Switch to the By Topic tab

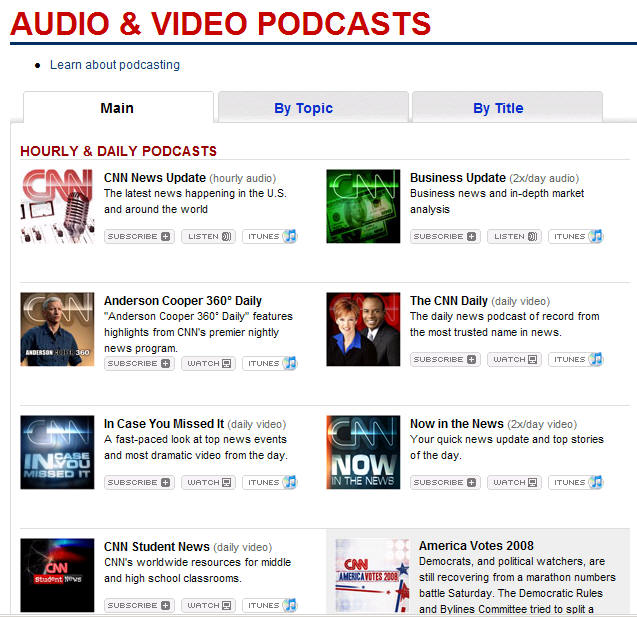[313, 108]
